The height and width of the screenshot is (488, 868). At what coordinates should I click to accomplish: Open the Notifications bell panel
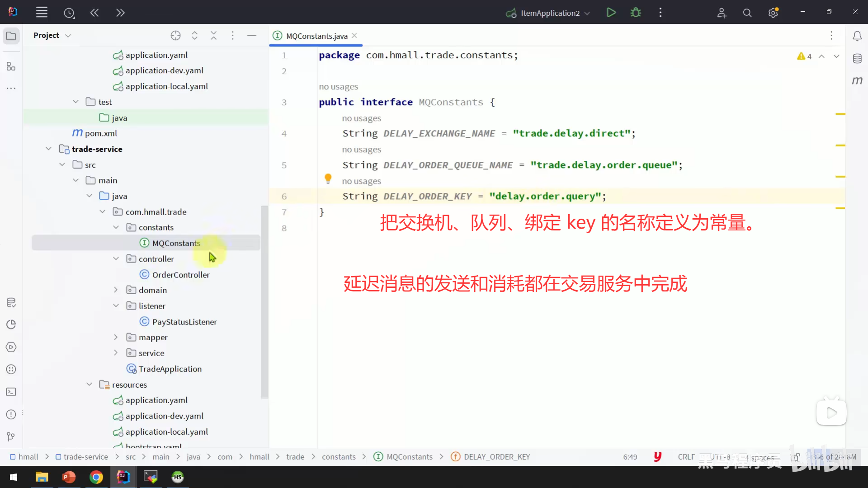point(857,36)
